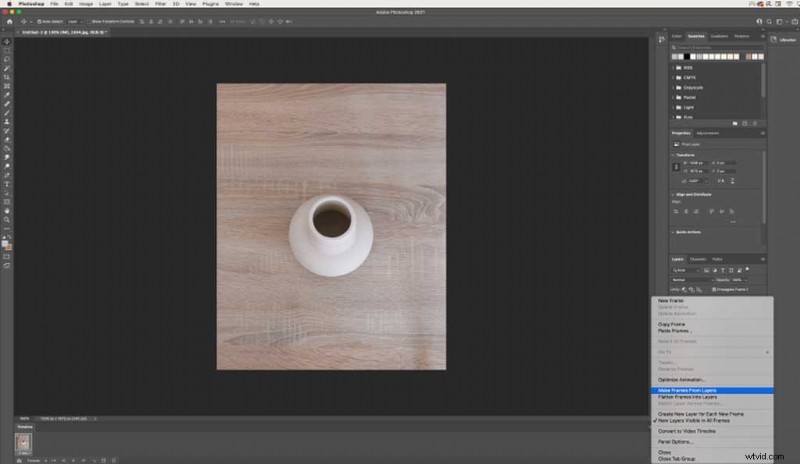
Task: Select the Zoom tool
Action: 7,219
